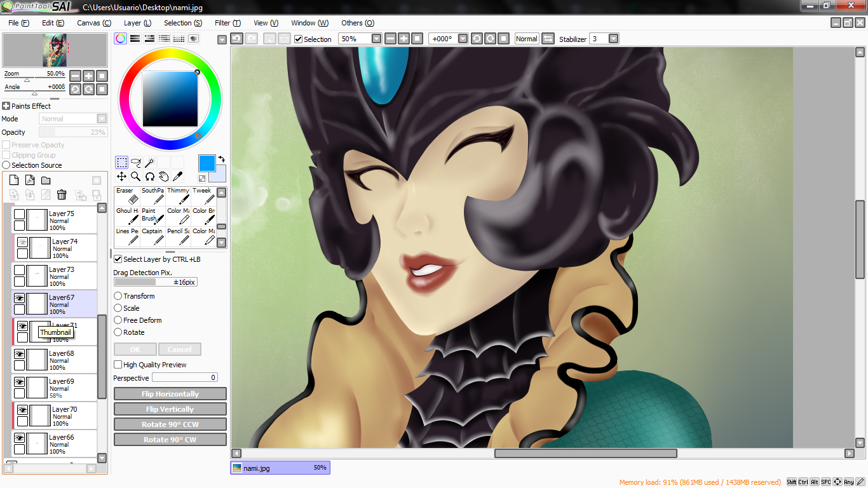Choose the Transform radio option
This screenshot has width=868, height=488.
point(118,296)
